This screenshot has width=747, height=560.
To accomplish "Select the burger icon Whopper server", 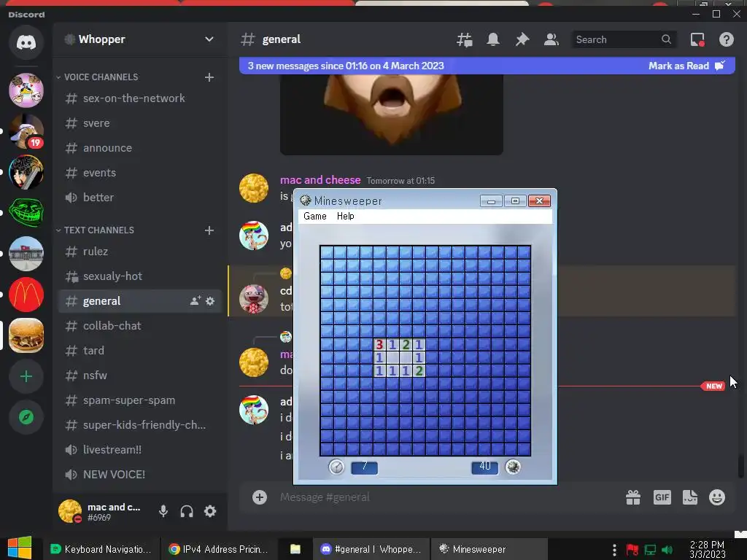I will click(x=26, y=335).
